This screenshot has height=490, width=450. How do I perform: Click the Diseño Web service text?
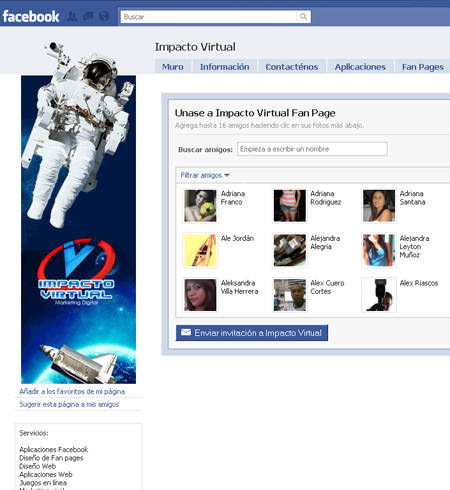click(37, 466)
